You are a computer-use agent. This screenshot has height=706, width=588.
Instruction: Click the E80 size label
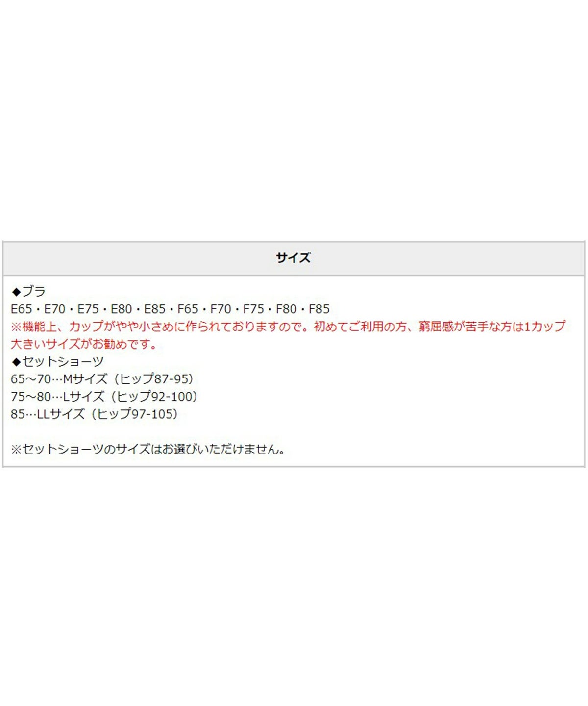tap(122, 309)
